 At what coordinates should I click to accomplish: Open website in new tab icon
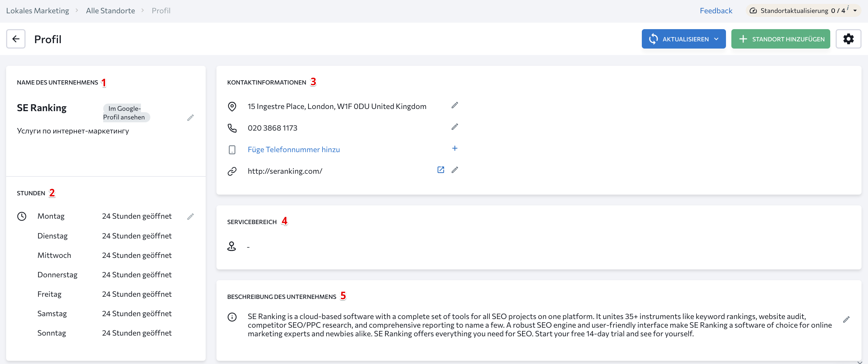[x=441, y=170]
